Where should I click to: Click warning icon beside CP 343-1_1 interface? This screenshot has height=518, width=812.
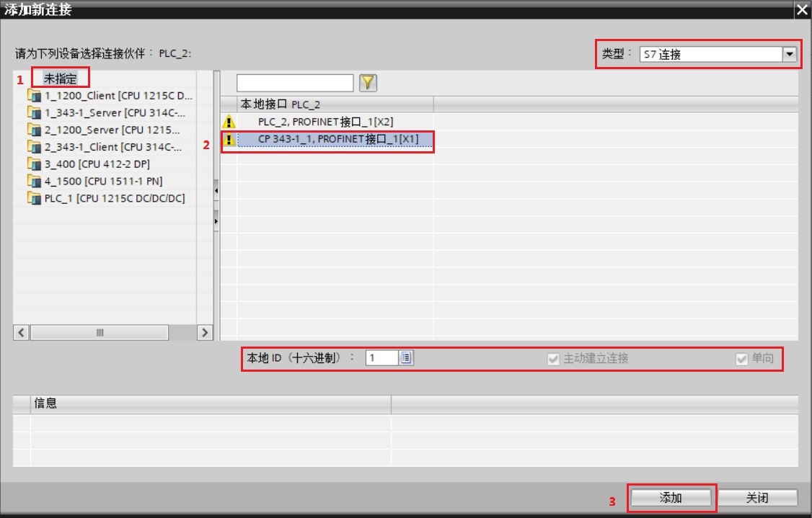pyautogui.click(x=229, y=140)
